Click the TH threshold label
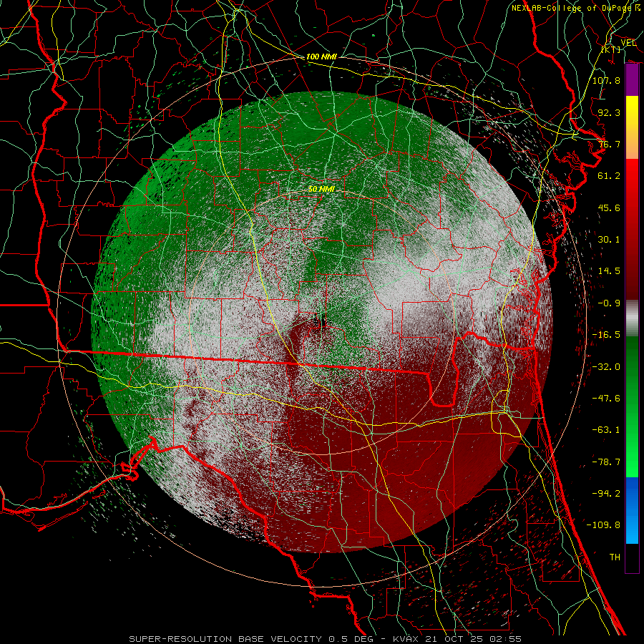The image size is (644, 644). click(615, 557)
